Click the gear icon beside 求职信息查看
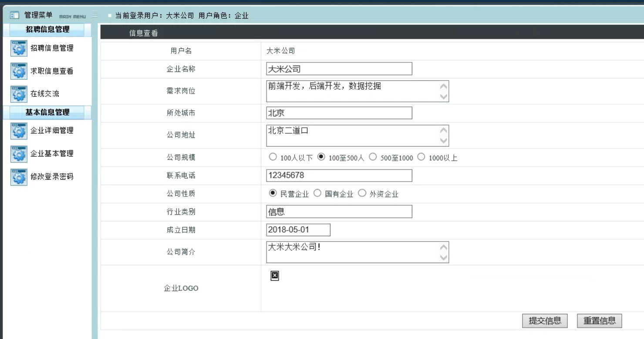This screenshot has height=339, width=644. (19, 71)
